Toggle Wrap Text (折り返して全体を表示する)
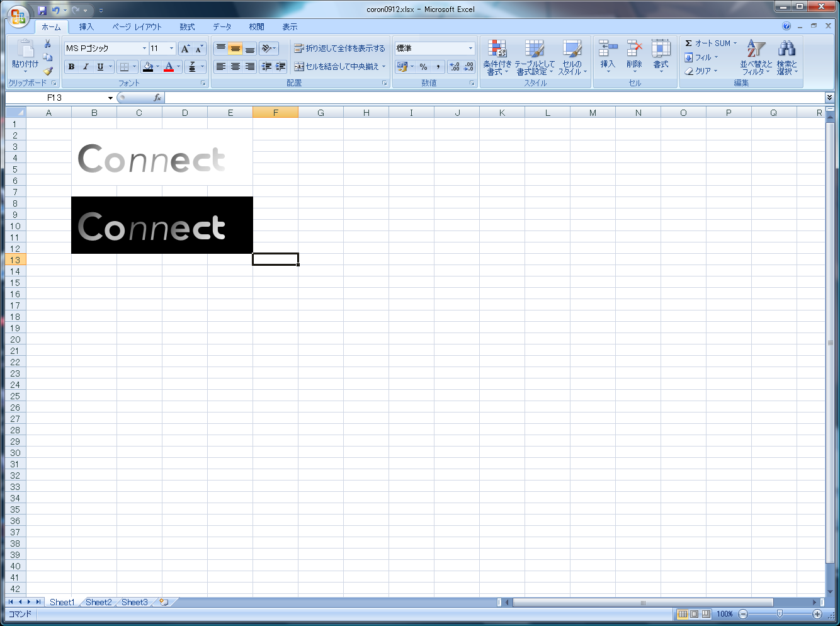840x626 pixels. [x=339, y=48]
